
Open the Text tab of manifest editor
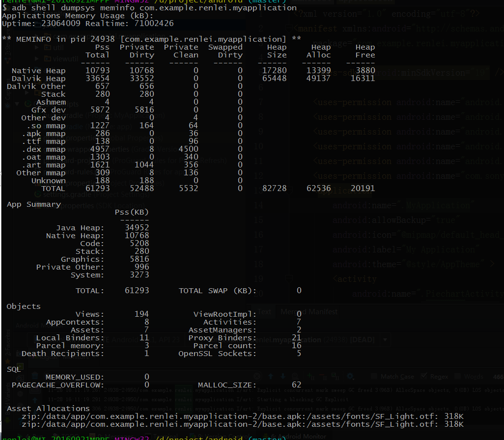264,312
